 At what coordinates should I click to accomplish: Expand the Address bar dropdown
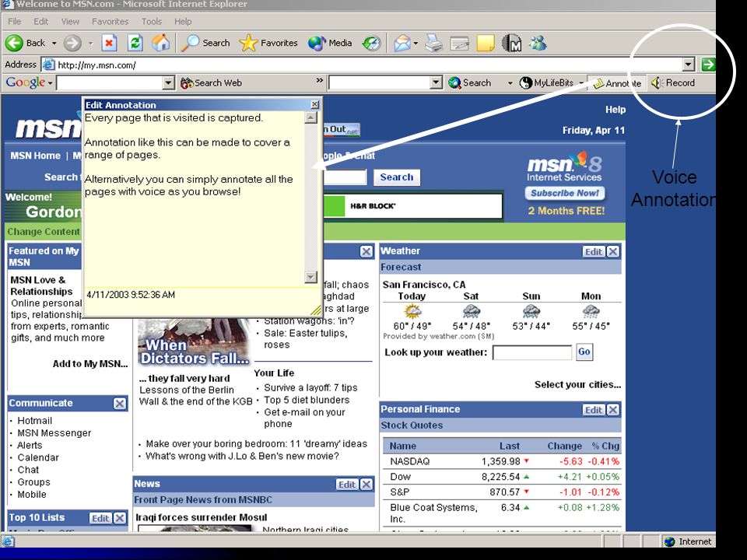(x=688, y=65)
